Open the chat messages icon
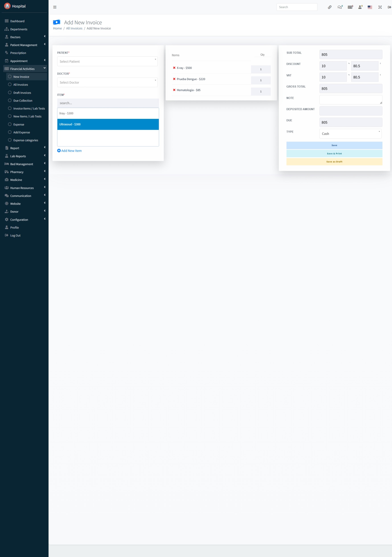 click(x=340, y=7)
